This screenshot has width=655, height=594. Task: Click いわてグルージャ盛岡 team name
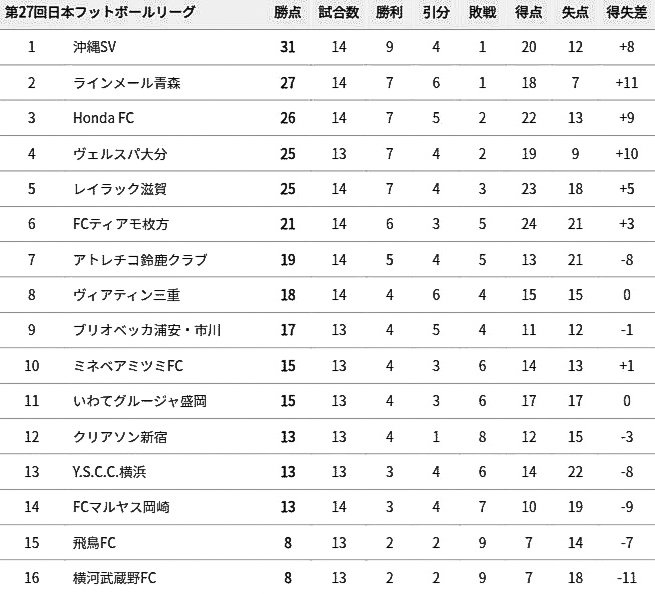140,401
